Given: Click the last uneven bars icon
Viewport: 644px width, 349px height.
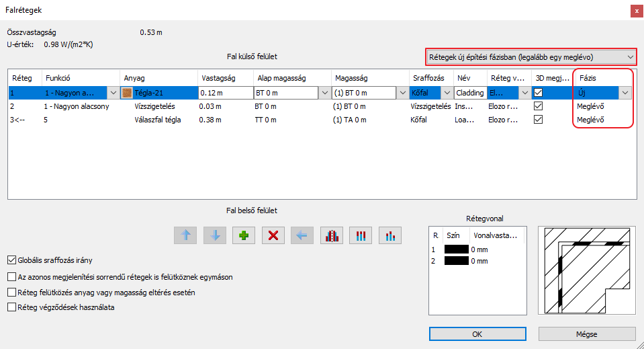Looking at the screenshot, I should coord(389,235).
